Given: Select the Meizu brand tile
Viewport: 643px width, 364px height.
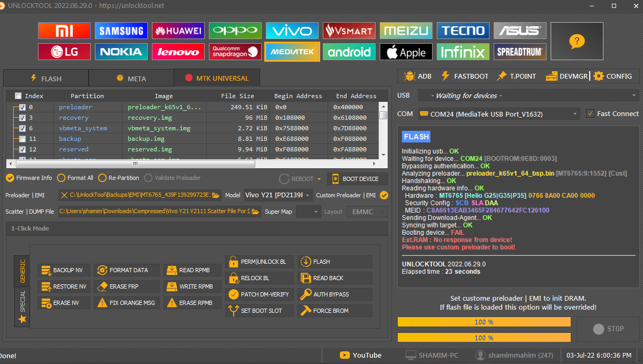Looking at the screenshot, I should point(406,31).
